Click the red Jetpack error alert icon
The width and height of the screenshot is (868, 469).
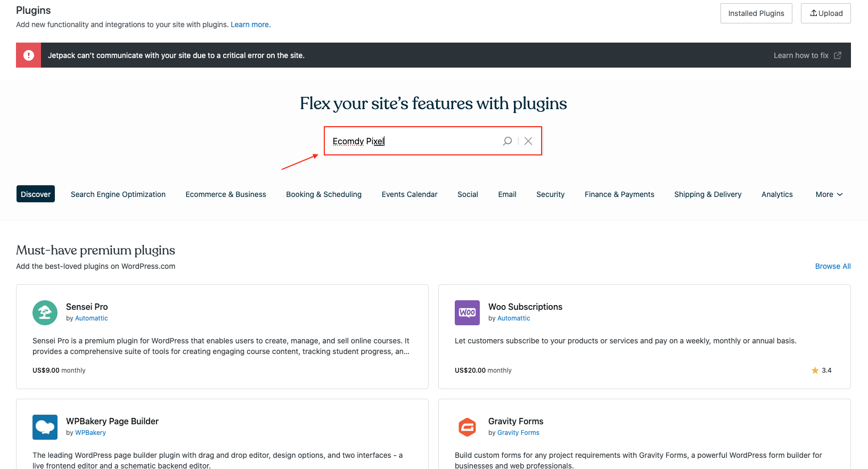[x=29, y=55]
